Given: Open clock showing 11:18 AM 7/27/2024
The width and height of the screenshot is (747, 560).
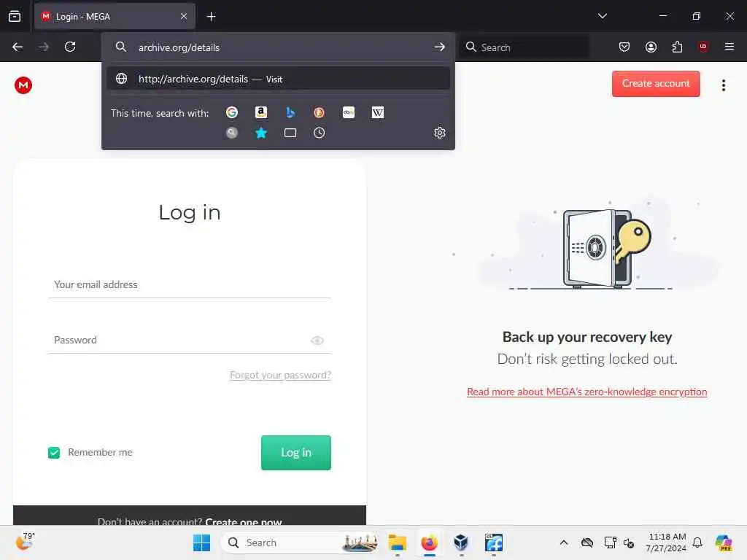Looking at the screenshot, I should pos(666,542).
